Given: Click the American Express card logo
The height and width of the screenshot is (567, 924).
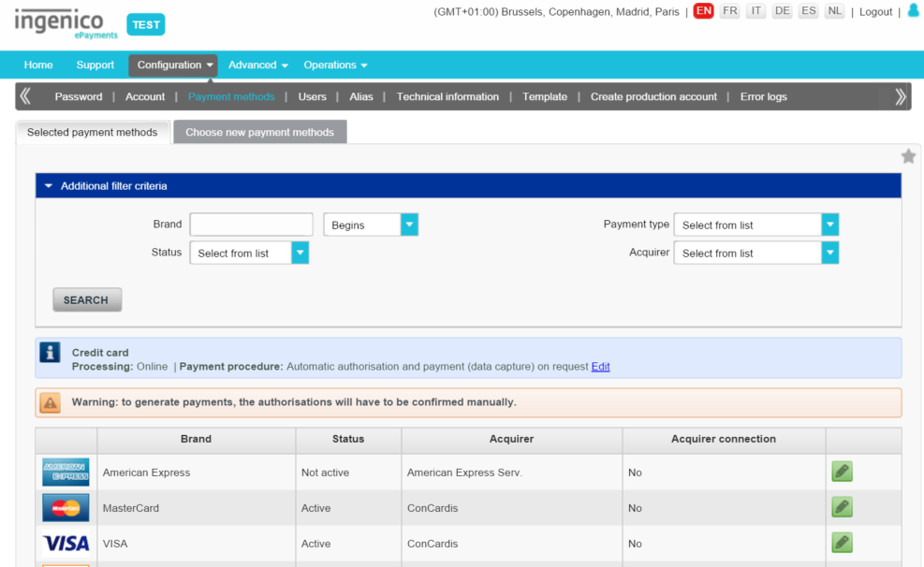Looking at the screenshot, I should (x=66, y=472).
